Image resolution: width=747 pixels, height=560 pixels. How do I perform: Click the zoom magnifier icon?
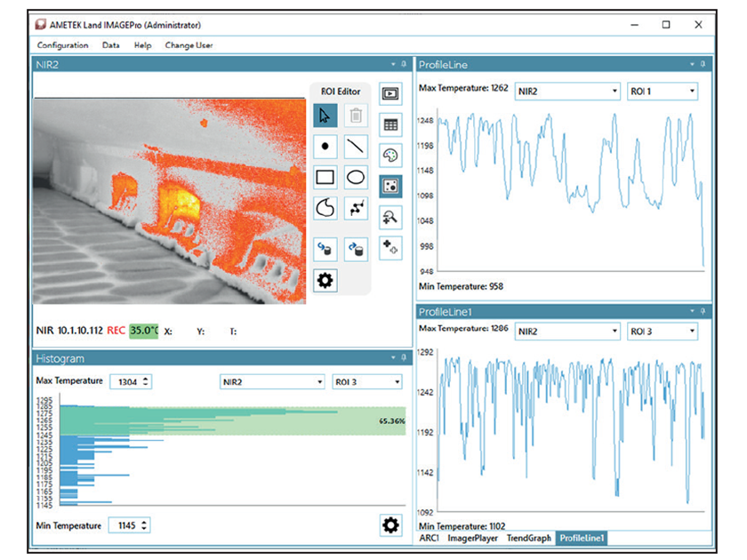tap(390, 216)
